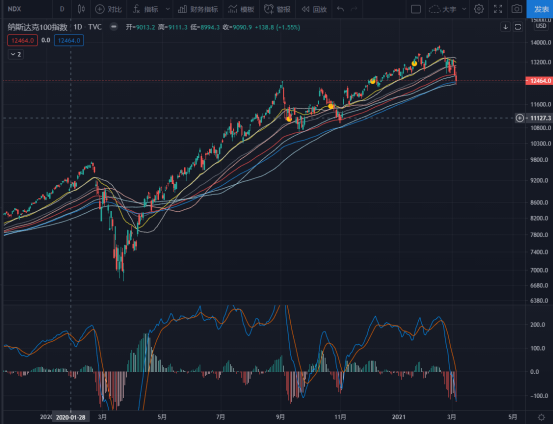Click the 1D interval label in the legend

(78, 27)
